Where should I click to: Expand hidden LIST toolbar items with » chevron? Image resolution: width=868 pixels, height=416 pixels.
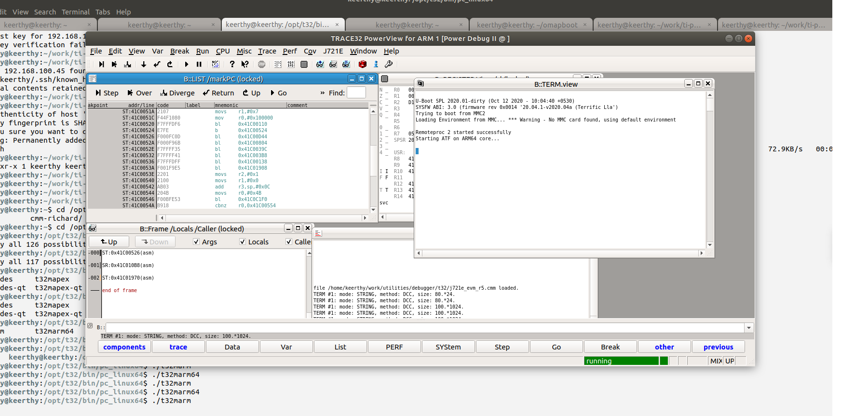click(322, 93)
